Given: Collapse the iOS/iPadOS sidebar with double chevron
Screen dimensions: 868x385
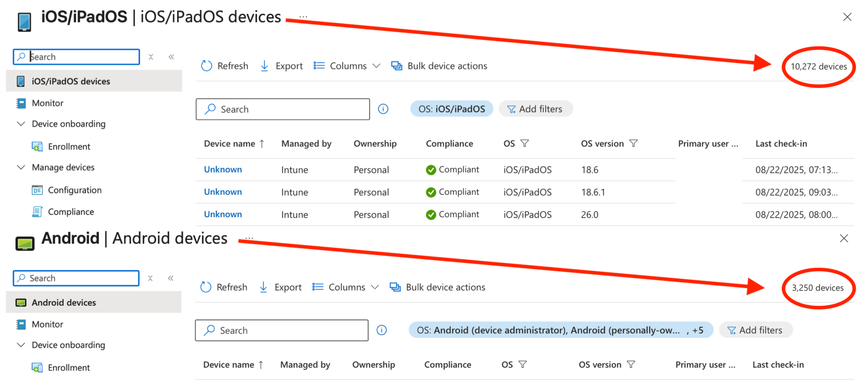Looking at the screenshot, I should click(x=171, y=57).
